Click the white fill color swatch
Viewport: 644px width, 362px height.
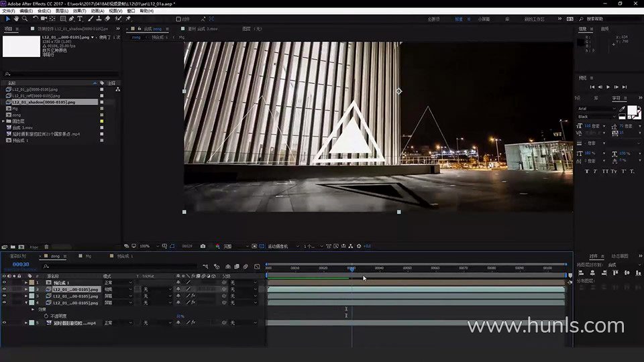point(632,111)
